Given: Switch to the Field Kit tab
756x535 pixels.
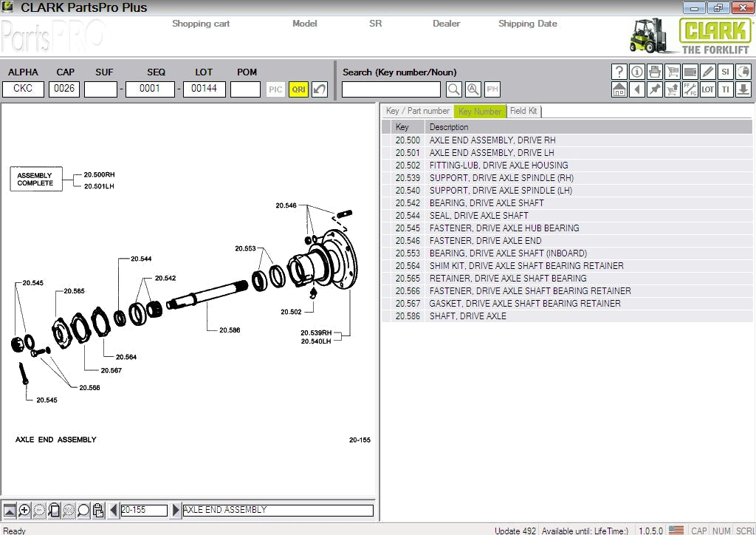Looking at the screenshot, I should (522, 111).
